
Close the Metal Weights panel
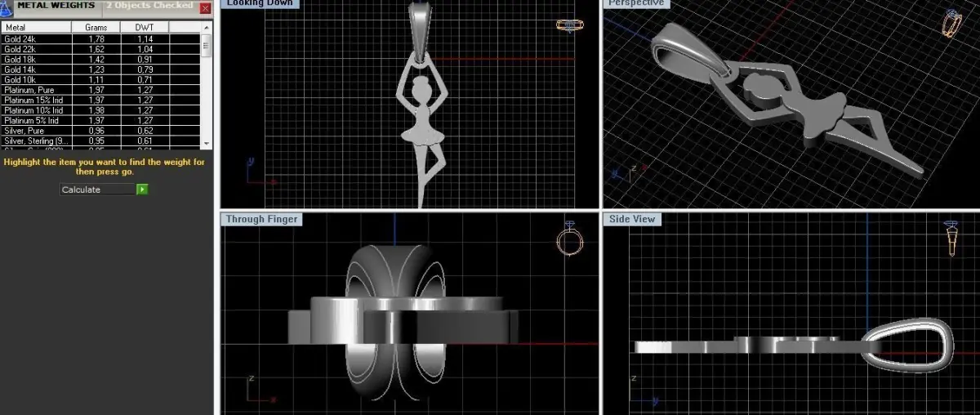tap(205, 7)
